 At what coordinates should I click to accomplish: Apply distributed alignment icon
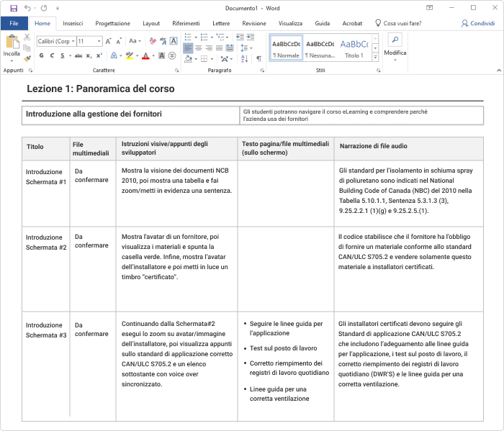[x=230, y=48]
